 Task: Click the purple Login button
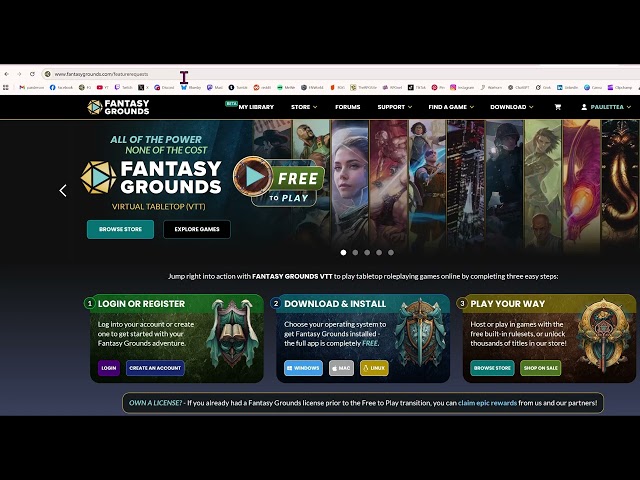[x=109, y=368]
